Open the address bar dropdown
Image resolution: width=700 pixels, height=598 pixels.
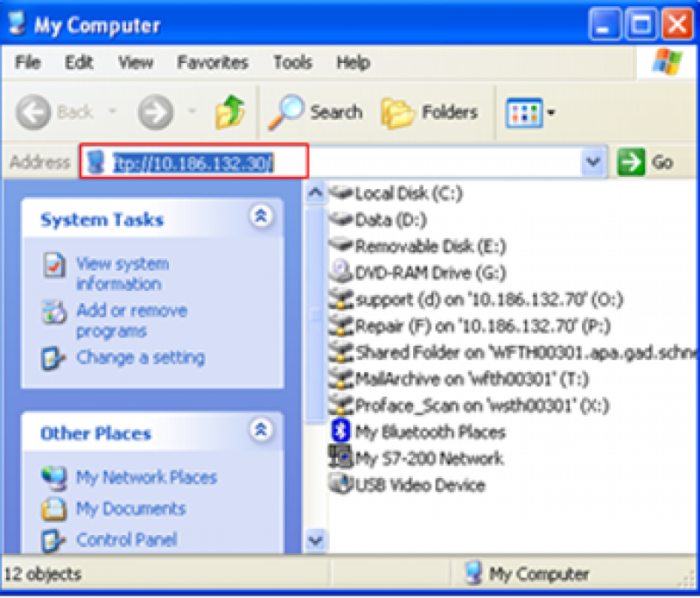click(593, 162)
